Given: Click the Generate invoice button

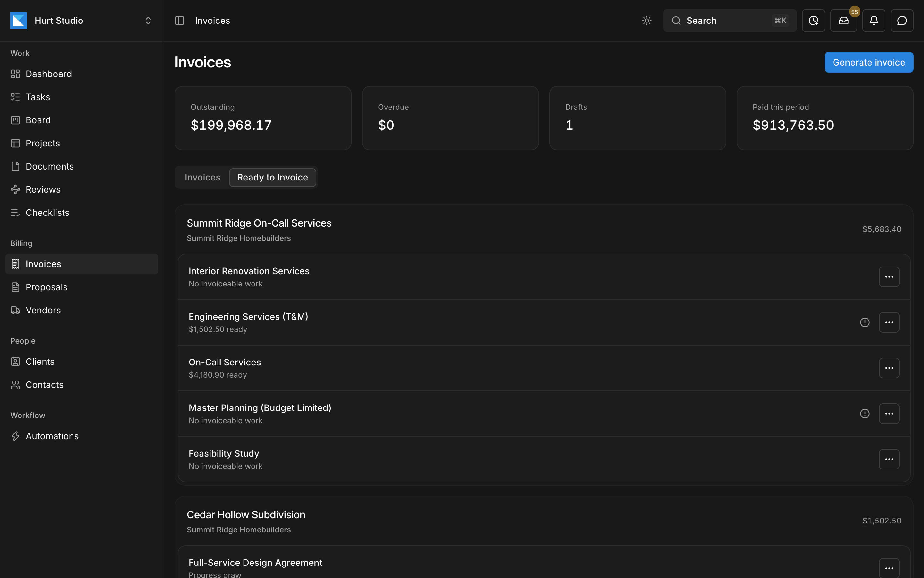Looking at the screenshot, I should point(868,62).
